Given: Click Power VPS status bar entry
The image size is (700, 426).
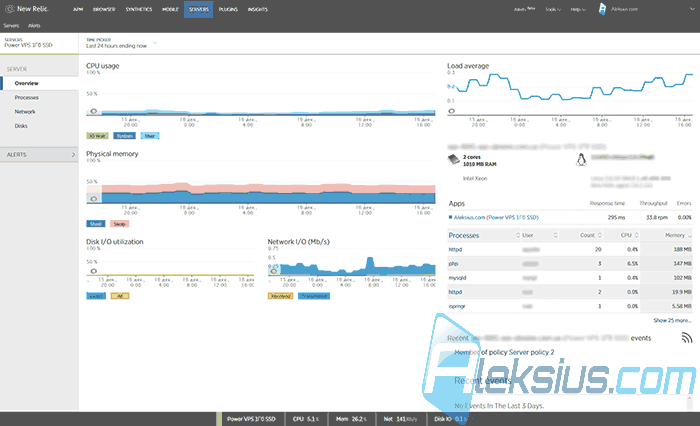Looking at the screenshot, I should (x=251, y=419).
